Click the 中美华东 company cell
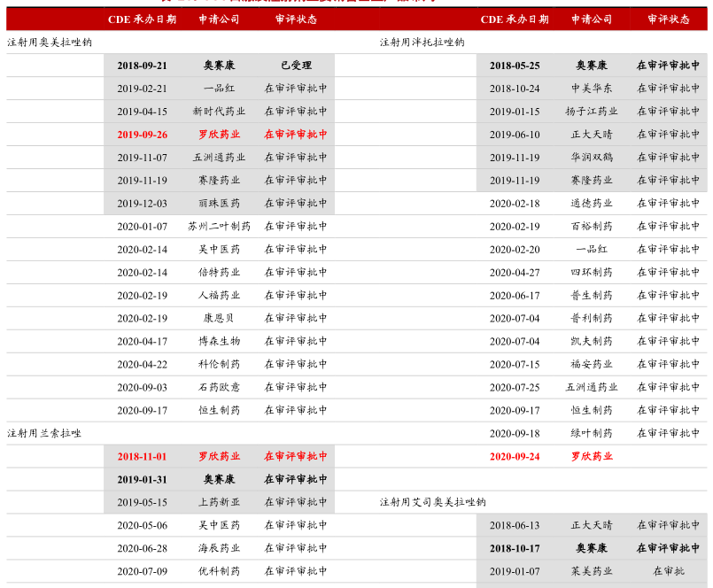 point(592,89)
